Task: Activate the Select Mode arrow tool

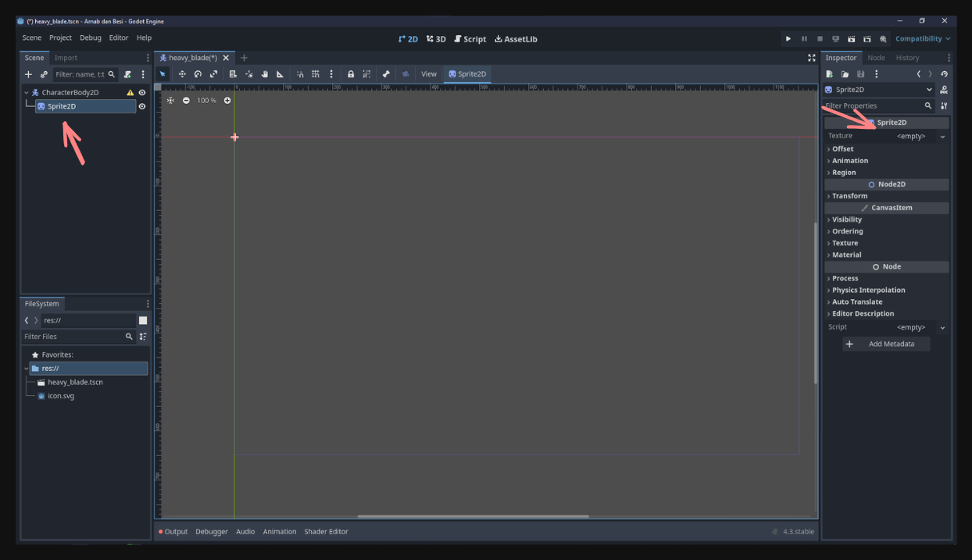Action: point(163,74)
